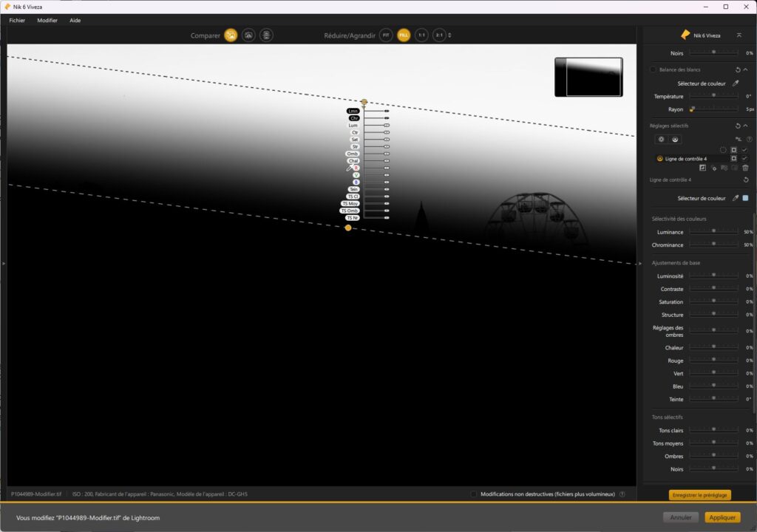Image resolution: width=757 pixels, height=532 pixels.
Task: Enable Balance des blancs toggle
Action: (x=654, y=69)
